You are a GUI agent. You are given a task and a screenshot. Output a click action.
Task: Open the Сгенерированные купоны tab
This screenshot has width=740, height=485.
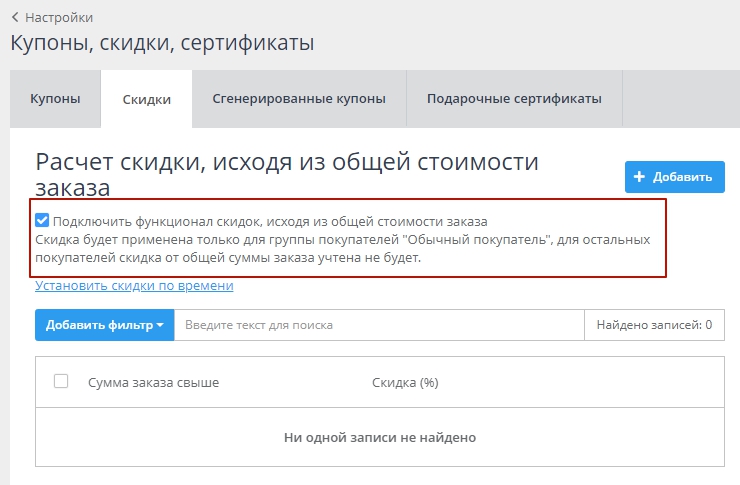tap(299, 99)
